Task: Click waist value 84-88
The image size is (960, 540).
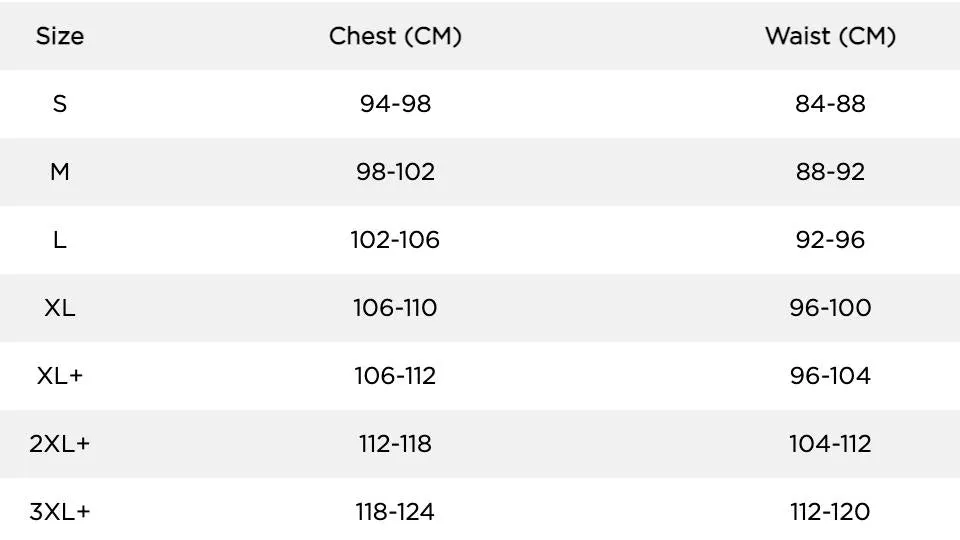Action: [x=830, y=104]
